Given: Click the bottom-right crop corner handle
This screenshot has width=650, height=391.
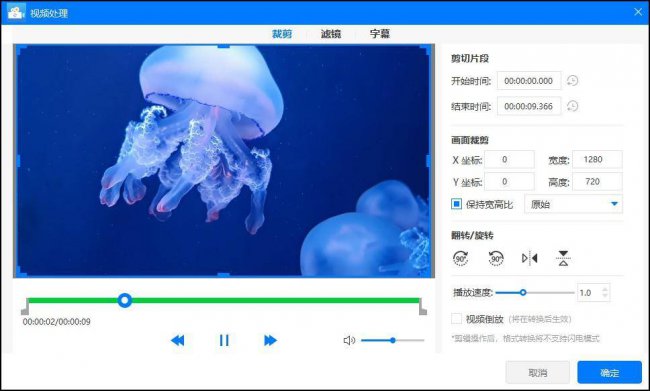Looking at the screenshot, I should click(x=425, y=273).
